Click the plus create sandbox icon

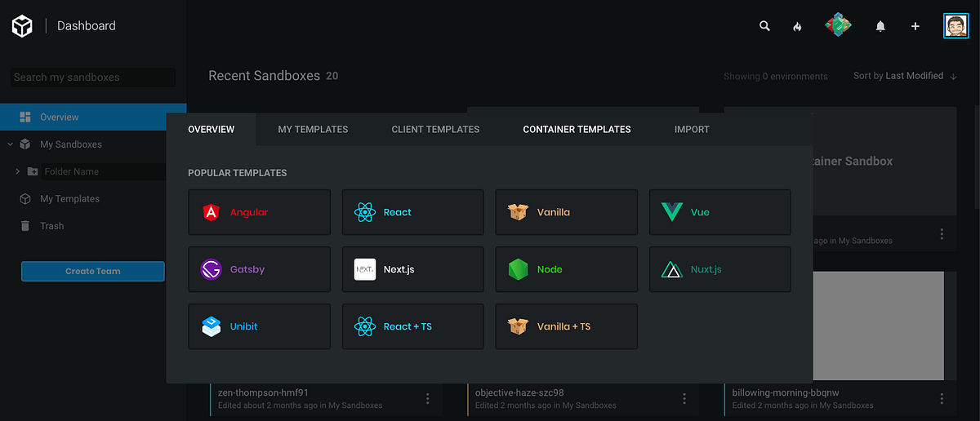click(x=915, y=26)
